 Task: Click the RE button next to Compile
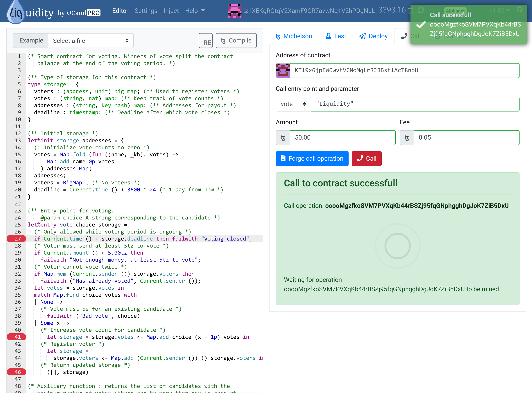pos(206,41)
